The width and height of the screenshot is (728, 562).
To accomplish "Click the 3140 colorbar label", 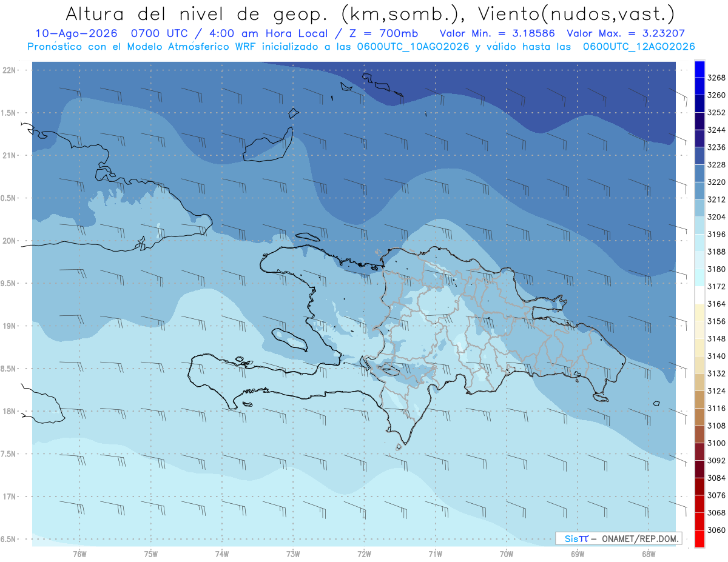I will pyautogui.click(x=716, y=356).
